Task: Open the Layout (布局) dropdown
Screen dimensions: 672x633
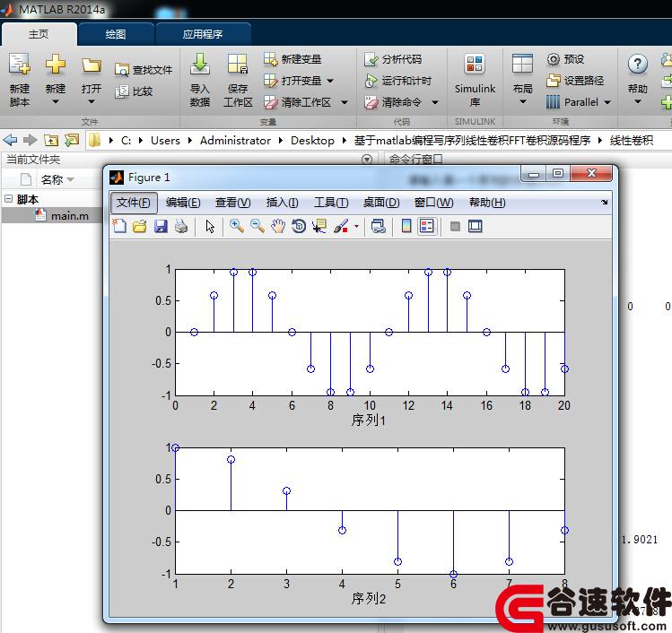Action: click(x=523, y=102)
